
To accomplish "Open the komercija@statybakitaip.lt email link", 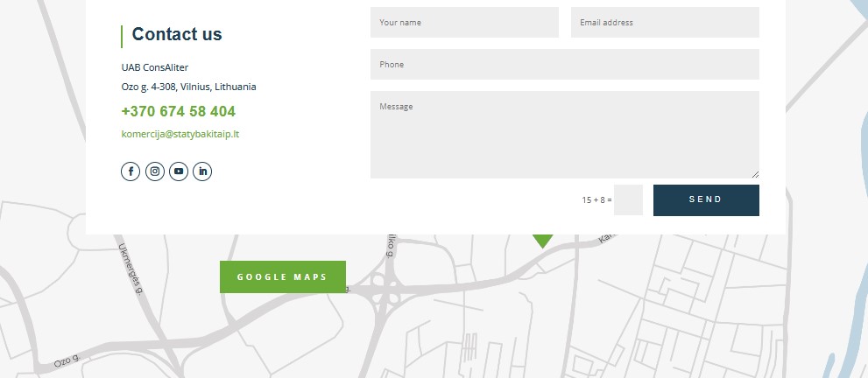I will 180,134.
